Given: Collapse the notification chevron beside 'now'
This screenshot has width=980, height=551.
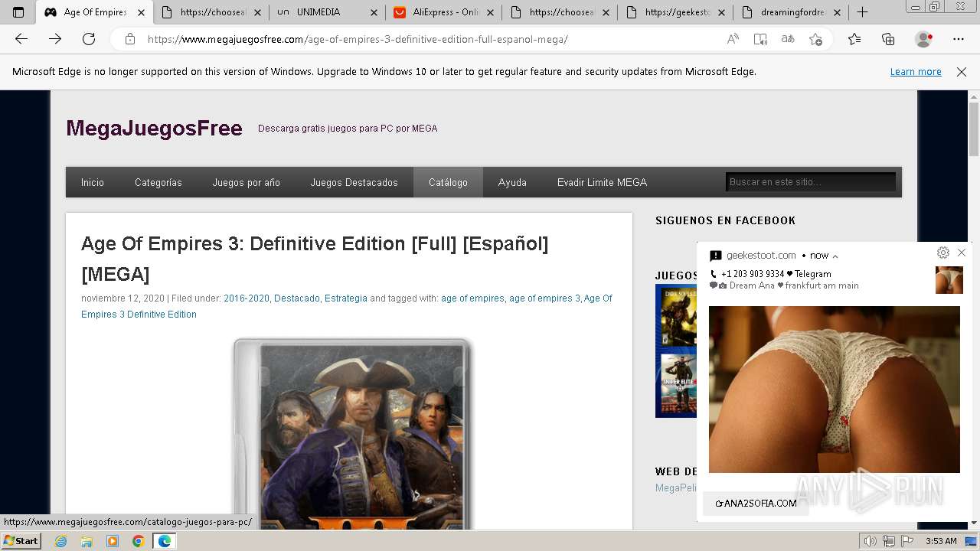Looking at the screenshot, I should (x=835, y=256).
